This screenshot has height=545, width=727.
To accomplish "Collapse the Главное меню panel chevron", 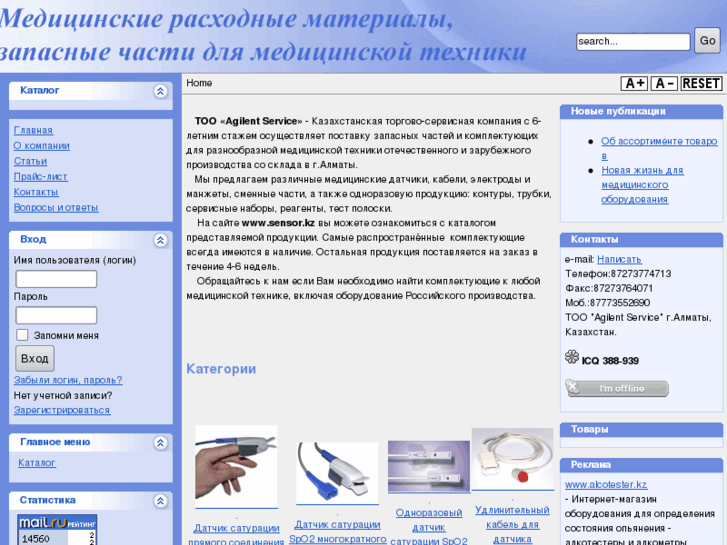I will pos(160,442).
